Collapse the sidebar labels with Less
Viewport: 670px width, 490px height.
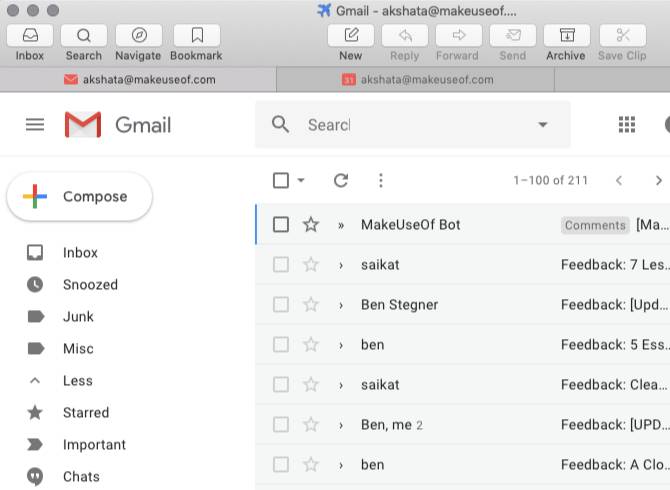click(77, 381)
